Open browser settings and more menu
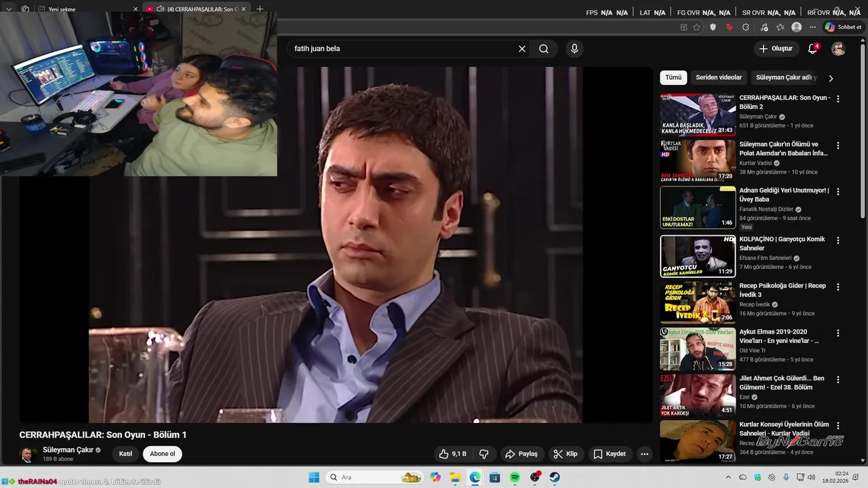This screenshot has width=868, height=488. pos(812,27)
